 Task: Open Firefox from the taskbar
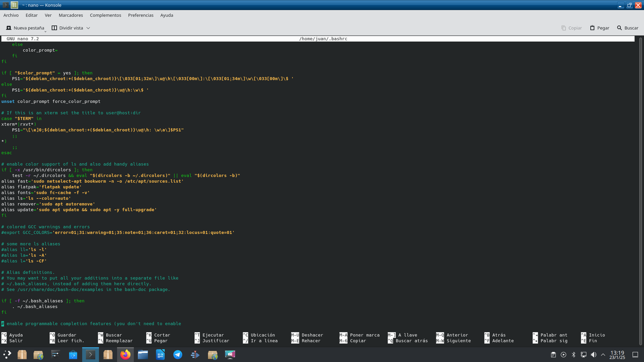(125, 354)
